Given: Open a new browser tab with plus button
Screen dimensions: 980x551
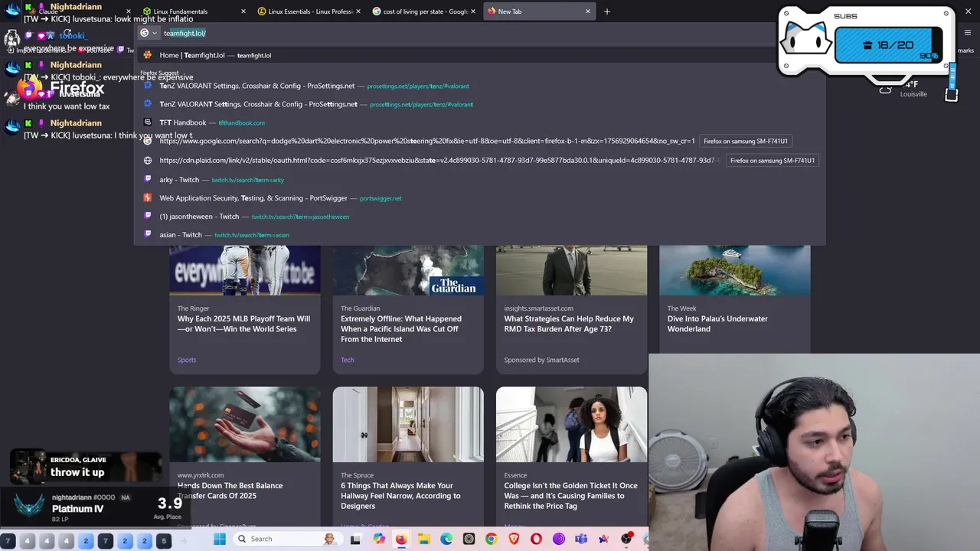Looking at the screenshot, I should (x=607, y=11).
